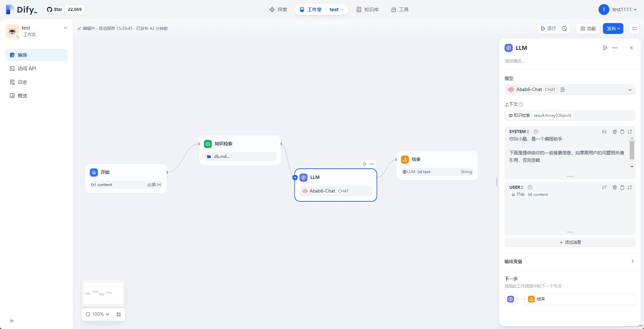Open model parameter settings sliders icon

pos(563,90)
